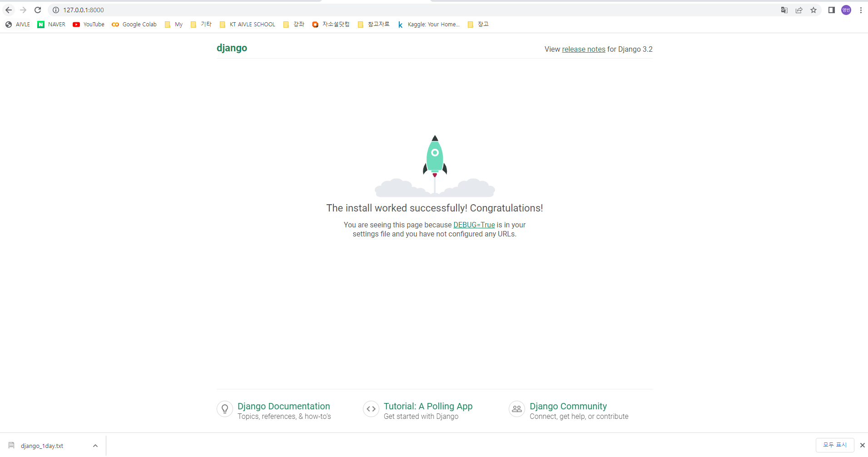This screenshot has width=868, height=457.
Task: Click the 'Get started with Django' text
Action: coord(421,417)
